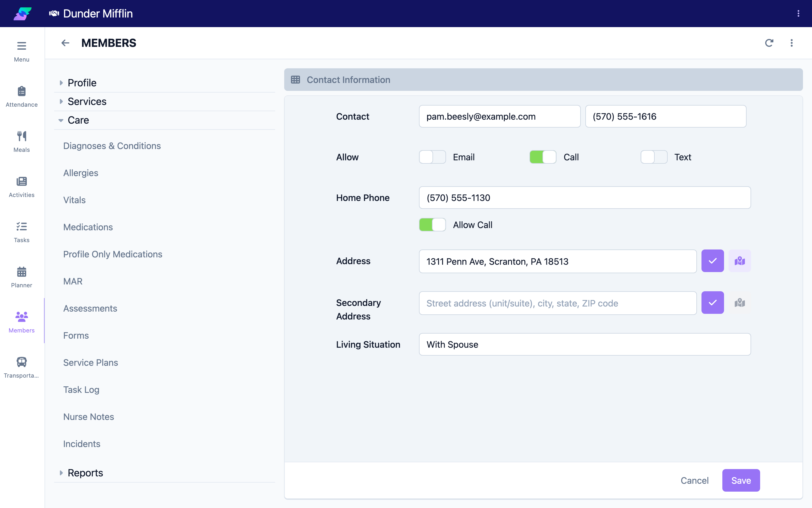
Task: Open the Transportation bus icon
Action: coord(21,362)
